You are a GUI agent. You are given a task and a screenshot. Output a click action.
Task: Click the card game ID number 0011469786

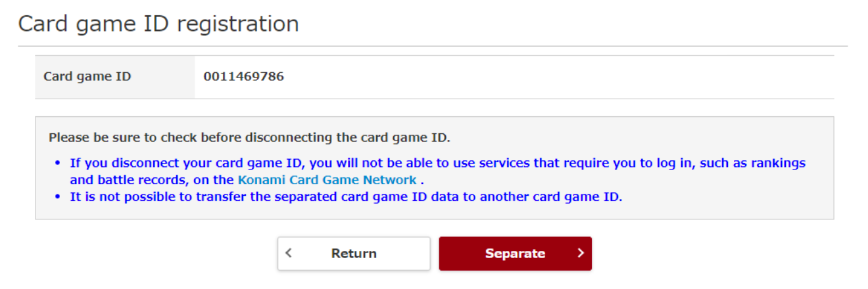243,76
